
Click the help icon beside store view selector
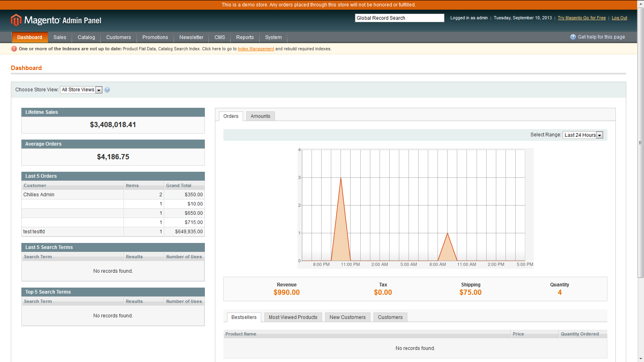pos(107,89)
